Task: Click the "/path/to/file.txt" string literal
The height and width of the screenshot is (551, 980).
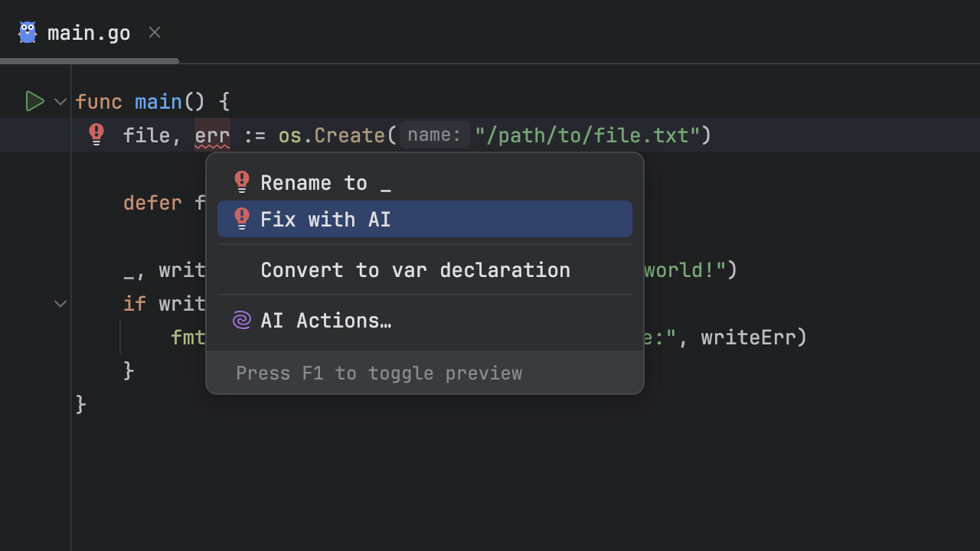Action: click(587, 135)
